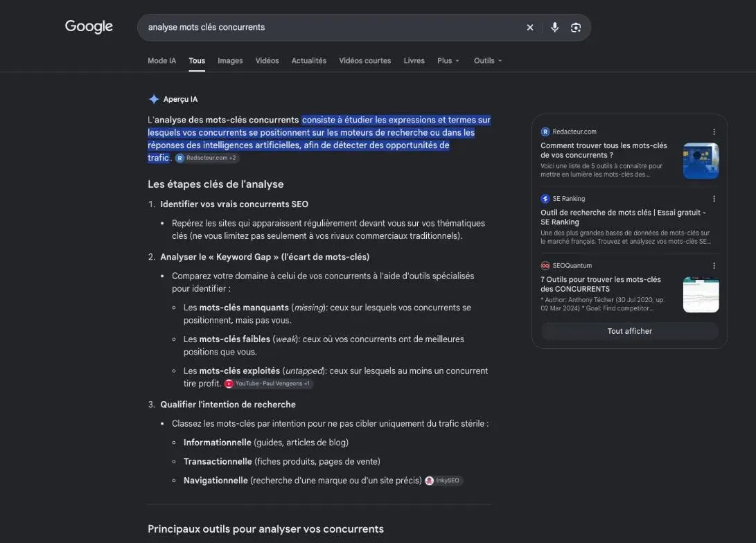Select the Tous tab
This screenshot has height=543, width=756.
point(197,61)
